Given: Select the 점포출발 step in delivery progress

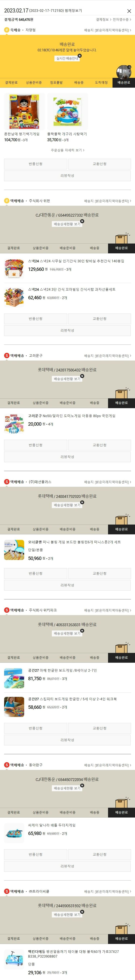Looking at the screenshot, I should click(57, 82).
